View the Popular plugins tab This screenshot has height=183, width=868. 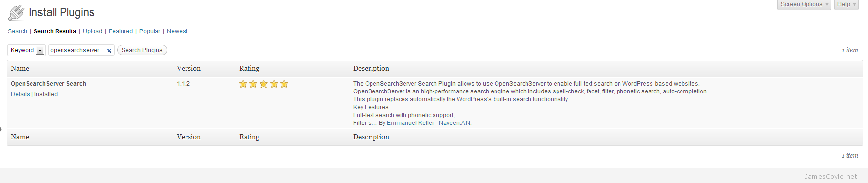click(x=150, y=31)
